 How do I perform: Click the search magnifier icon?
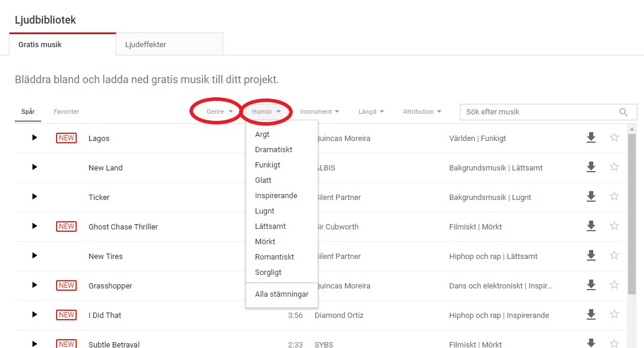[x=623, y=112]
